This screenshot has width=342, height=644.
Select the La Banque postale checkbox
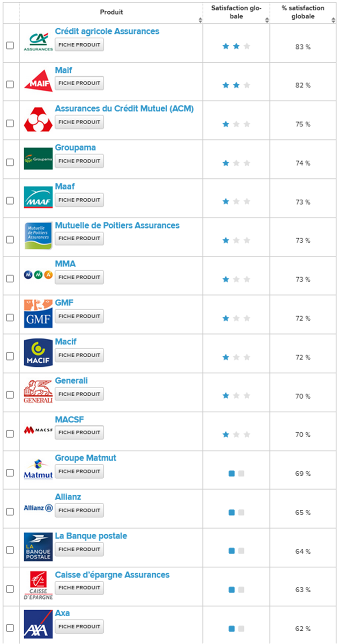(10, 550)
